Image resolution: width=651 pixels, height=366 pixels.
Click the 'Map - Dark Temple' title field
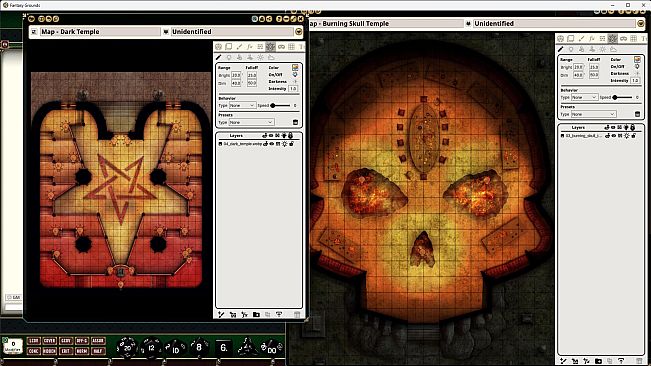(100, 32)
